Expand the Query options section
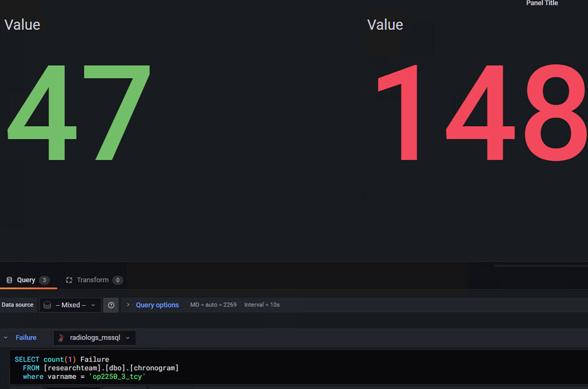 click(x=157, y=305)
